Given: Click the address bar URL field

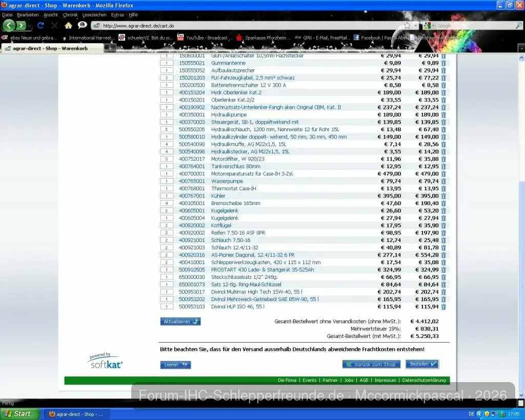Looking at the screenshot, I should pos(251,26).
